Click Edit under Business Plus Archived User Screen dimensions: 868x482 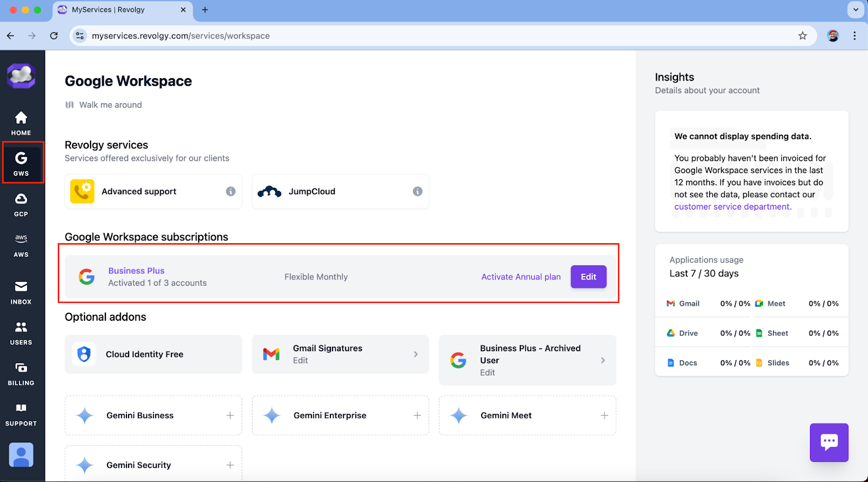pos(487,372)
